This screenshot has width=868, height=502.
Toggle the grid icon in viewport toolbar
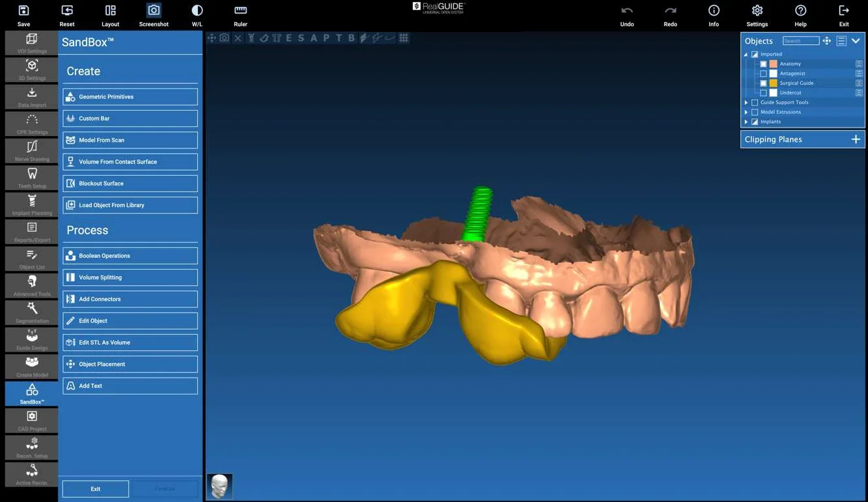[404, 38]
